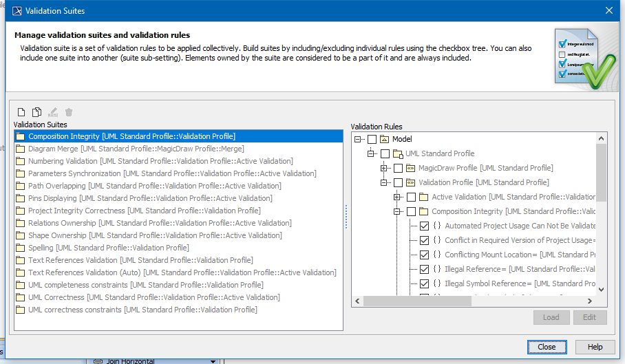Click the Validation Profile package icon
The height and width of the screenshot is (364, 625).
point(411,183)
